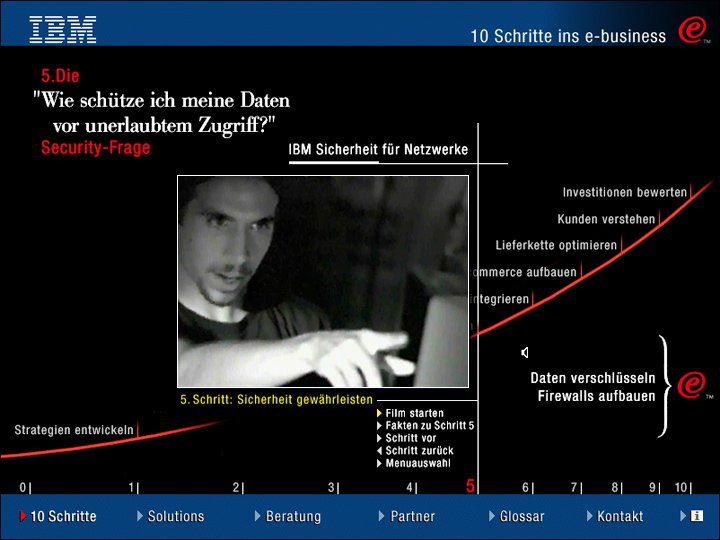
Task: Click the red Security-Frage label
Action: coord(96,147)
